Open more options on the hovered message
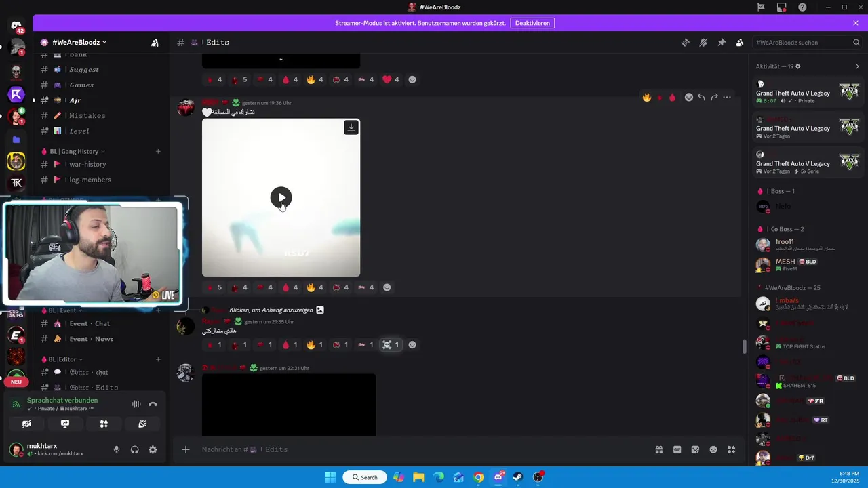Screen dimensions: 868x488 point(727,97)
